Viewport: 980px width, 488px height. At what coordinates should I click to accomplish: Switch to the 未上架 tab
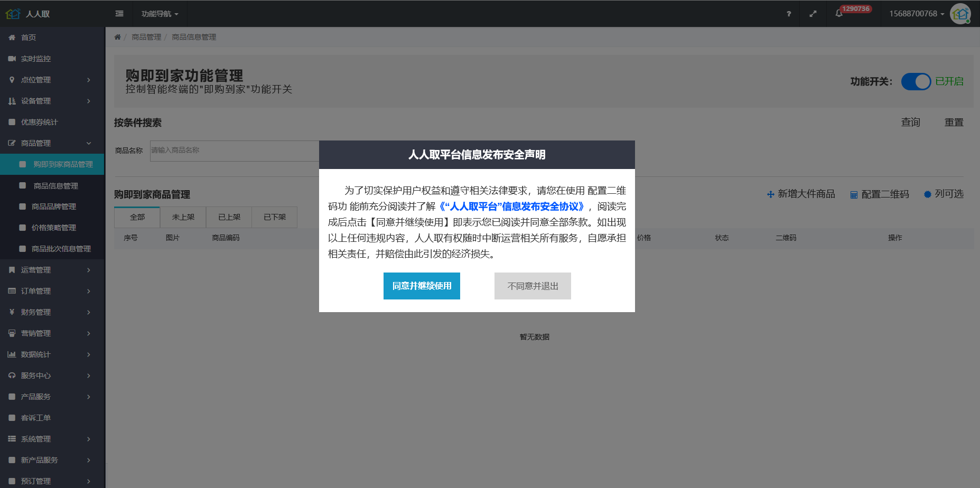(183, 217)
